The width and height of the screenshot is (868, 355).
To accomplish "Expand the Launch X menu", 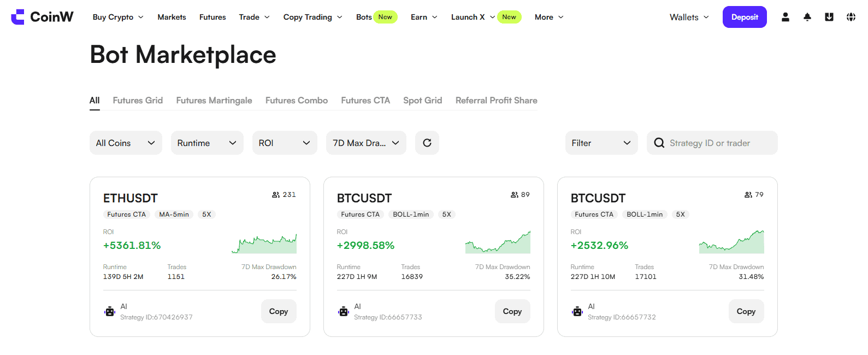I will point(473,17).
